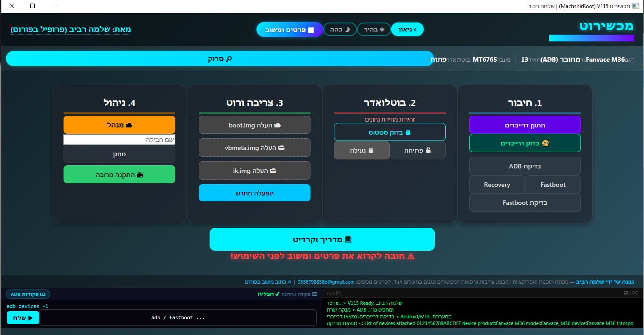Viewport: 644px width, 335px height.
Task: Open the Guide and Credits book button
Action: (322, 240)
